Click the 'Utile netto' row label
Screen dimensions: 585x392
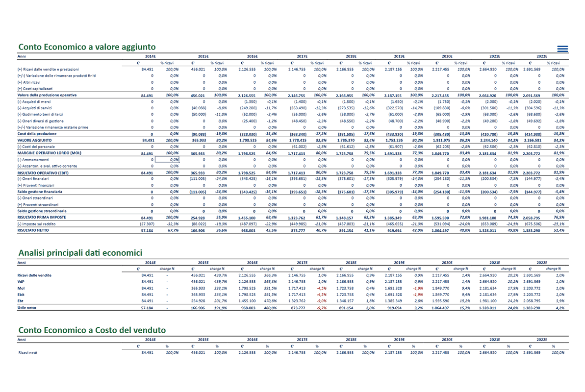pos(27,308)
